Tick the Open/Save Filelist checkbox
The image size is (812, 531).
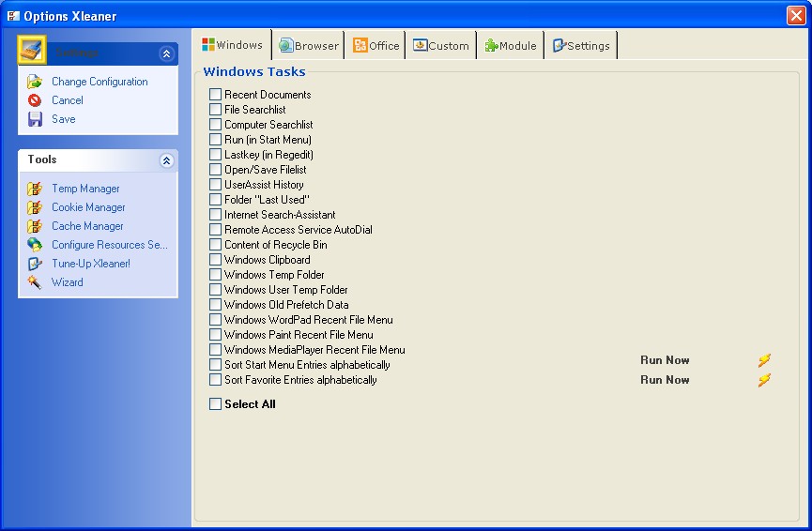click(x=215, y=169)
